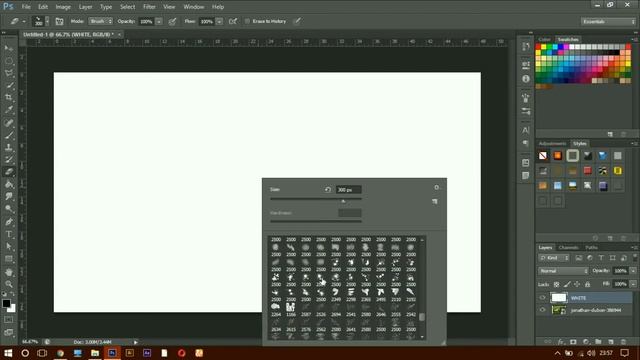Screen dimensions: 640x360
Task: Switch to the Swatches tab
Action: point(568,39)
